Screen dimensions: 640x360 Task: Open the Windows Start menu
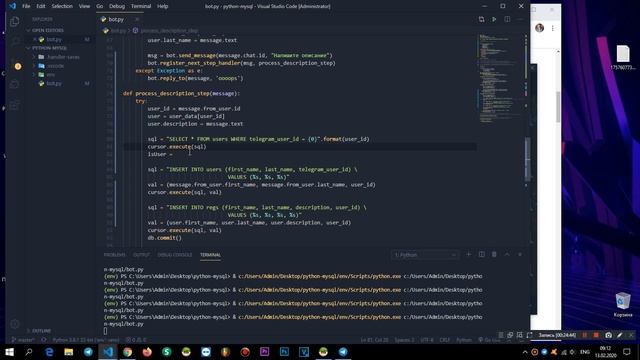(x=9, y=351)
